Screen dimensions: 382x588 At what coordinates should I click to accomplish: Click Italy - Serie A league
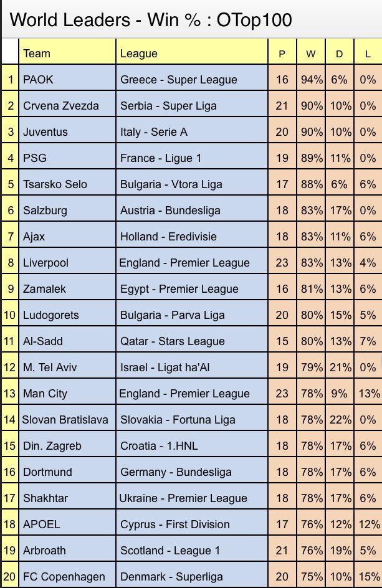pyautogui.click(x=153, y=132)
